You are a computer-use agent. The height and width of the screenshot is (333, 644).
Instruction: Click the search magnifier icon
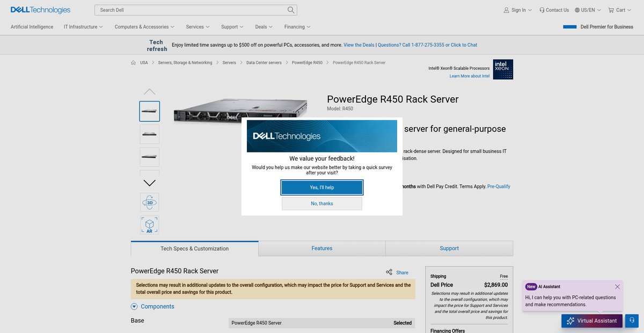[291, 10]
